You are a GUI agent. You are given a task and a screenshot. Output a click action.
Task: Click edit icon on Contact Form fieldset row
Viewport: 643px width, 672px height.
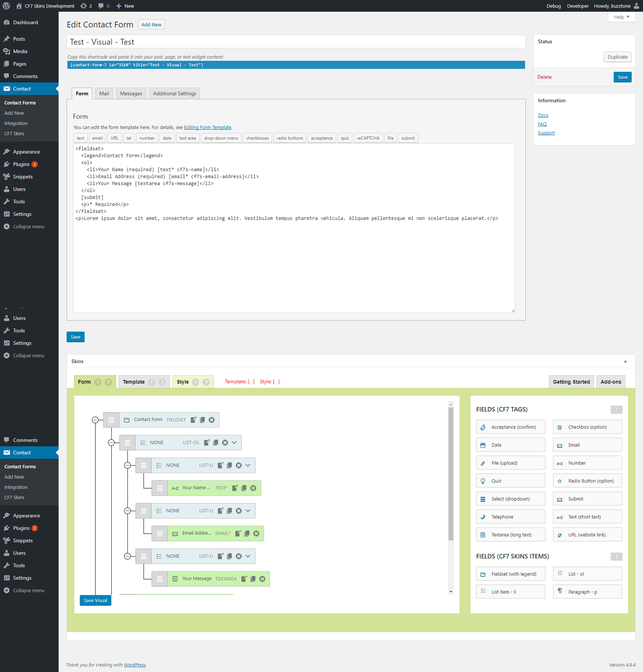193,420
